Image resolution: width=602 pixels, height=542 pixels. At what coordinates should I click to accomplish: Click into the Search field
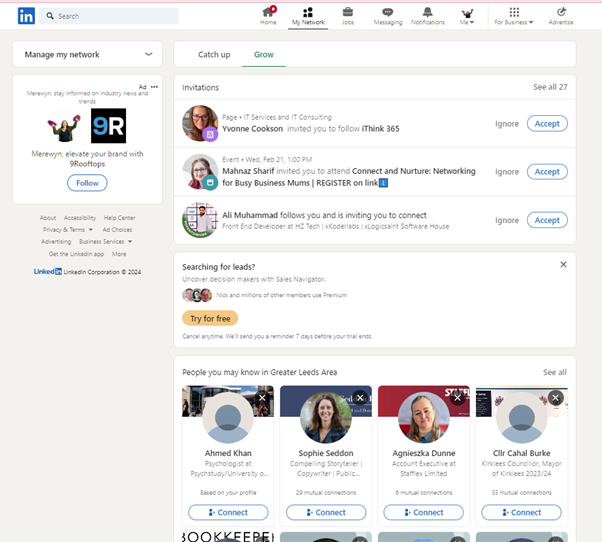coord(109,16)
